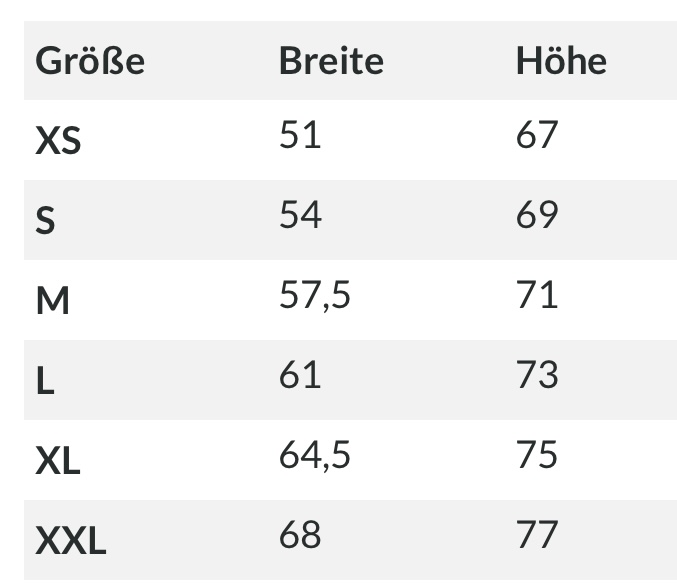Click the XXL size row label

(x=71, y=541)
